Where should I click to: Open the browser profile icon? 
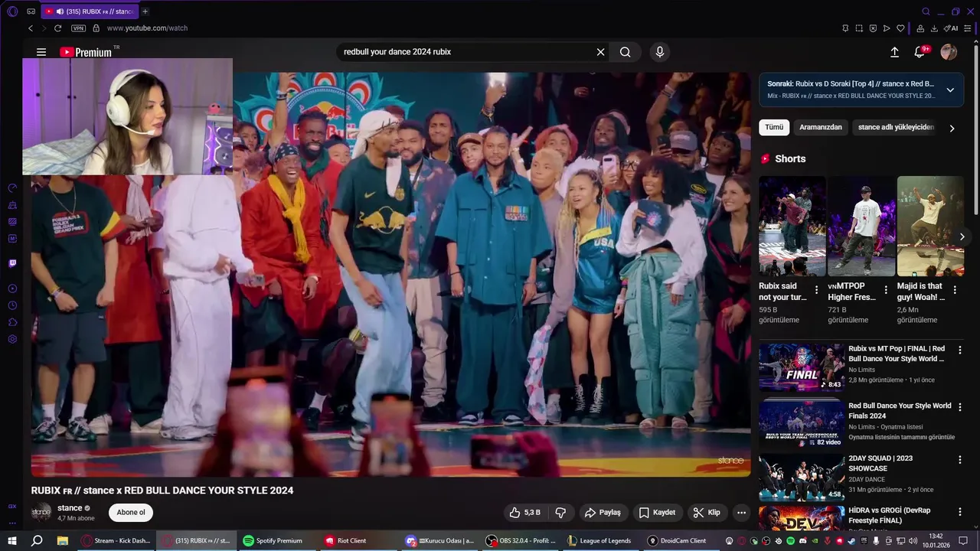920,28
